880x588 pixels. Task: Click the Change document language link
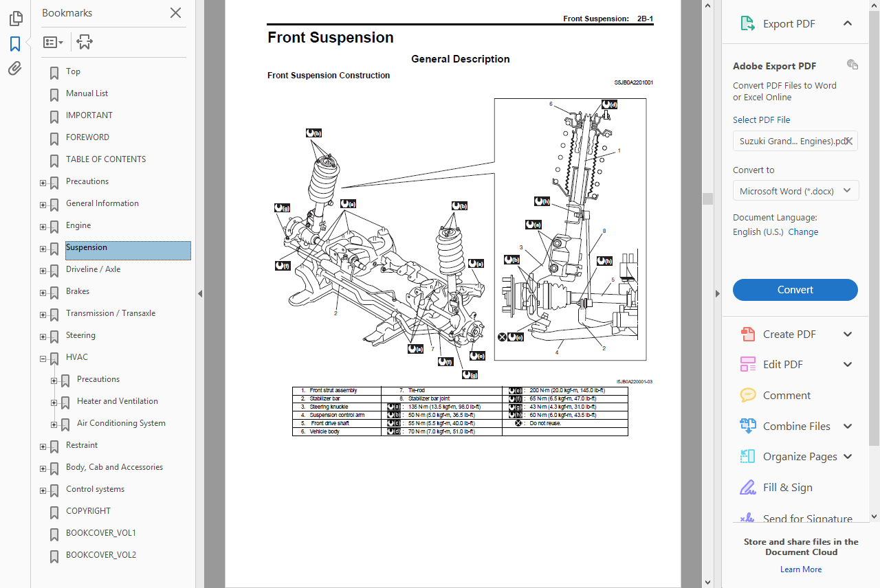click(x=803, y=231)
